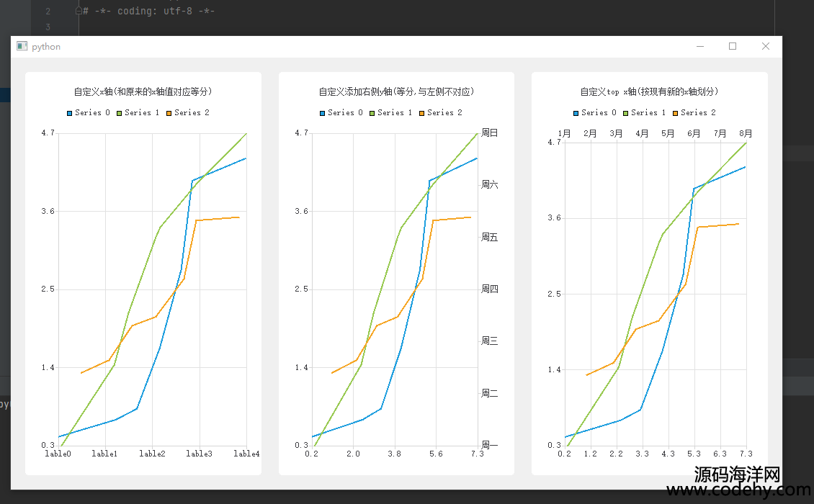Collapse the code fold marker on line 2
Viewport: 814px width, 504px height.
pyautogui.click(x=79, y=12)
